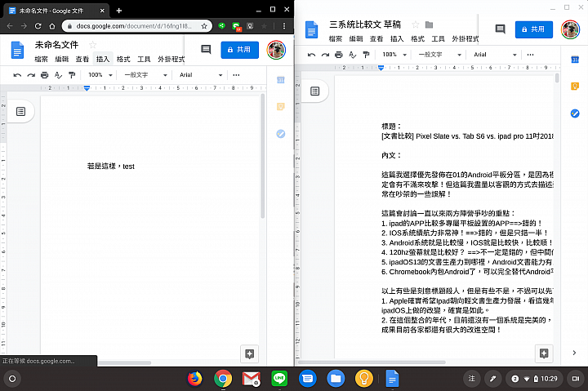Open the 插入 menu in the left document
The width and height of the screenshot is (588, 391).
(103, 59)
